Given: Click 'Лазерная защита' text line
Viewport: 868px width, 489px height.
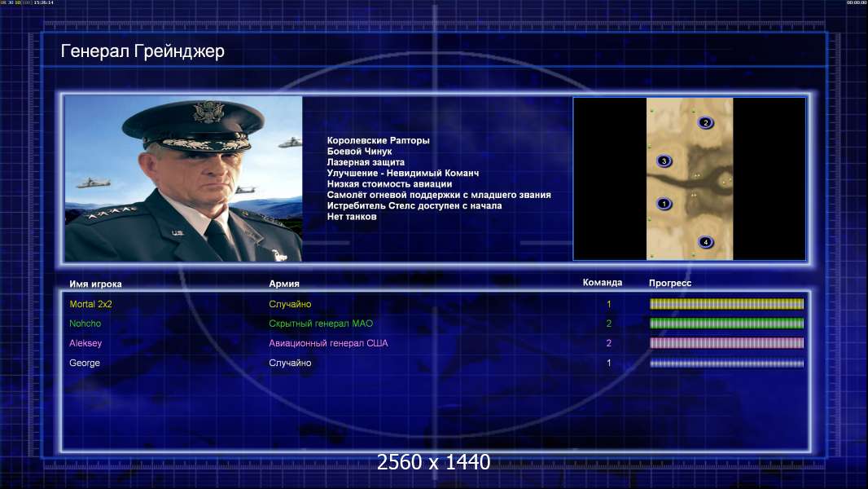Looking at the screenshot, I should click(x=366, y=162).
